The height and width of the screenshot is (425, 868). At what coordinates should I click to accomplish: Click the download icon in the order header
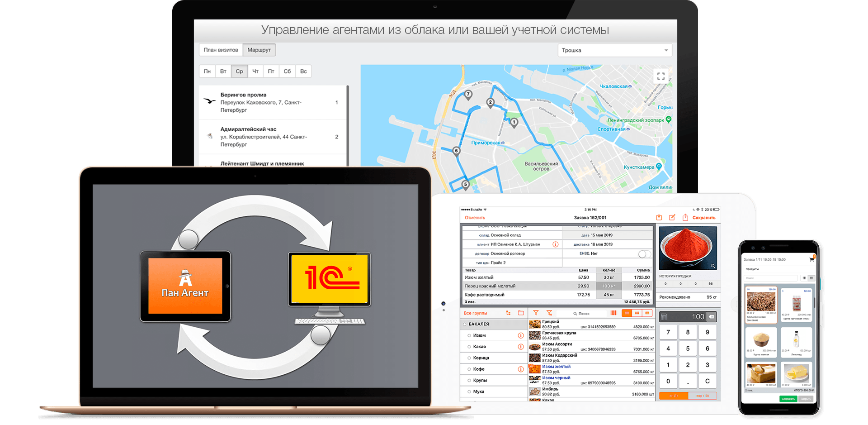coord(659,218)
